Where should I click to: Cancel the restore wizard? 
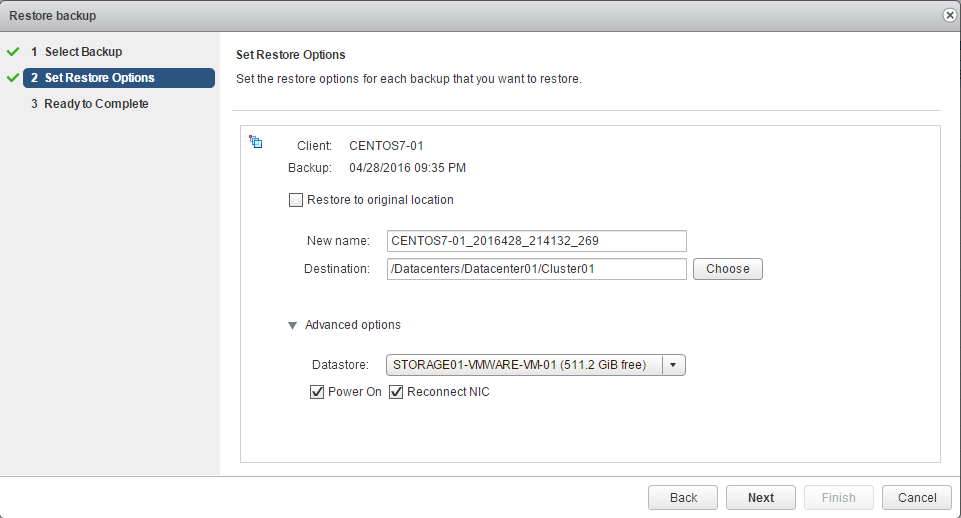click(917, 498)
